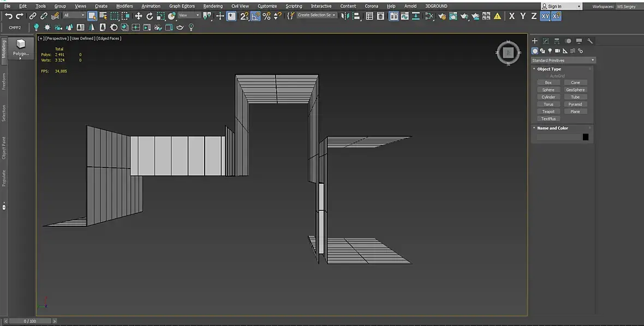Switch to Lights category icon
The height and width of the screenshot is (326, 644).
point(550,51)
